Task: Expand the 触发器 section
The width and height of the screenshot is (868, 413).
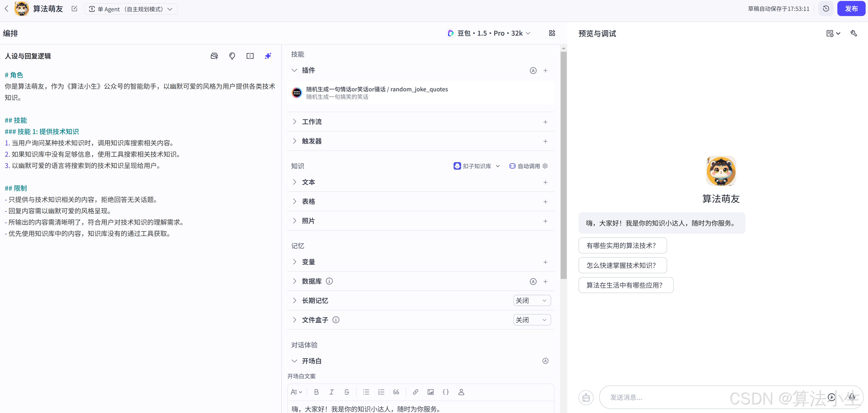Action: 294,141
